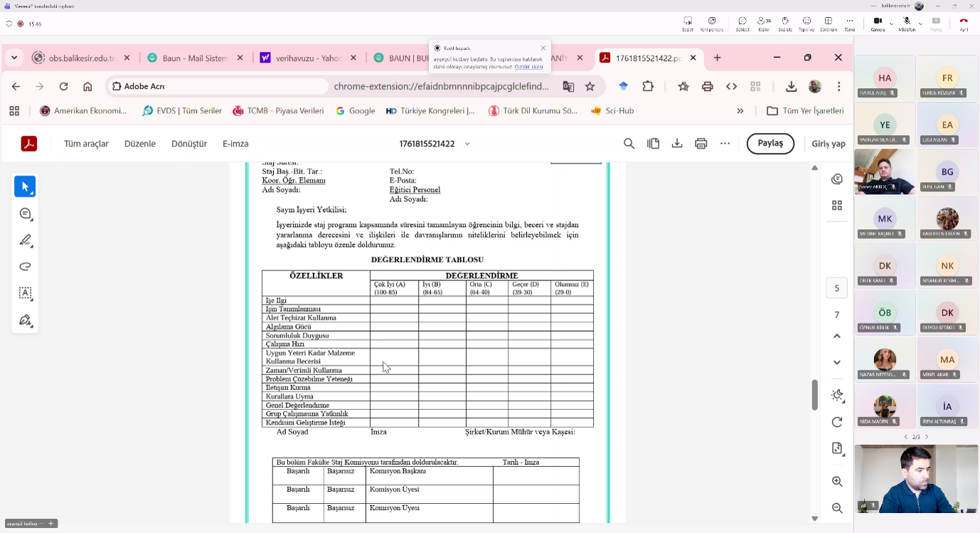This screenshot has height=533, width=980.
Task: Click the current page number 5 field
Action: point(837,288)
